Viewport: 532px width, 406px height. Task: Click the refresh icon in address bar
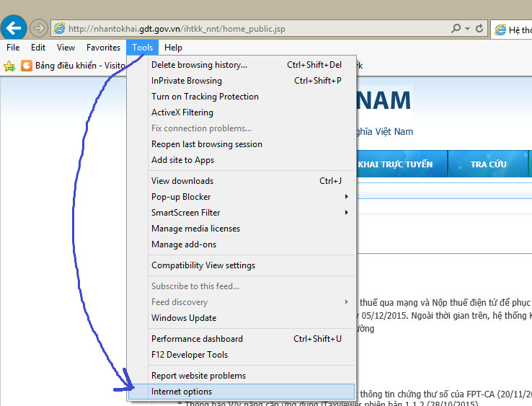pos(480,29)
